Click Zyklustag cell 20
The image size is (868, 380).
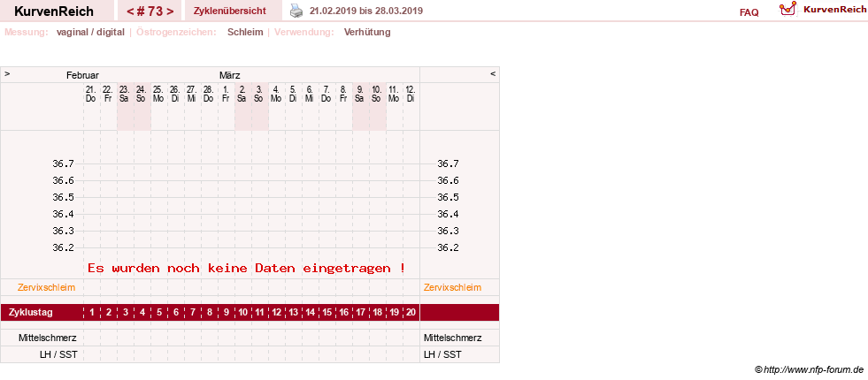click(x=411, y=313)
